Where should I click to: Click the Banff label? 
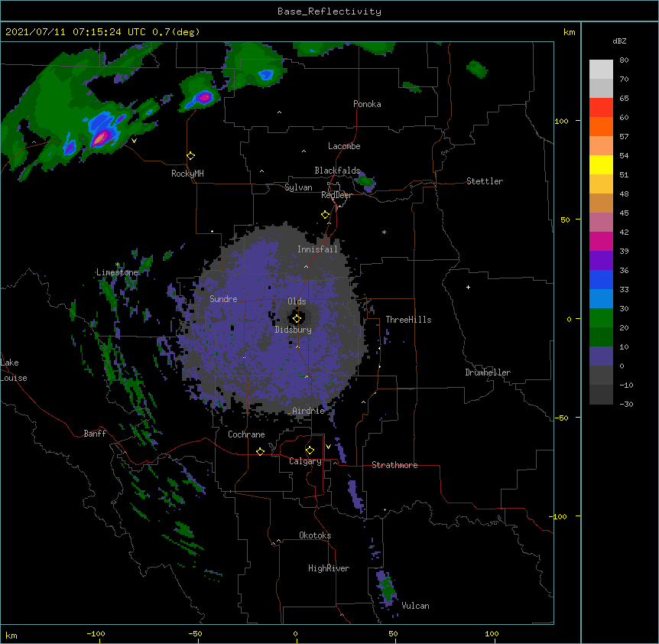coord(95,434)
